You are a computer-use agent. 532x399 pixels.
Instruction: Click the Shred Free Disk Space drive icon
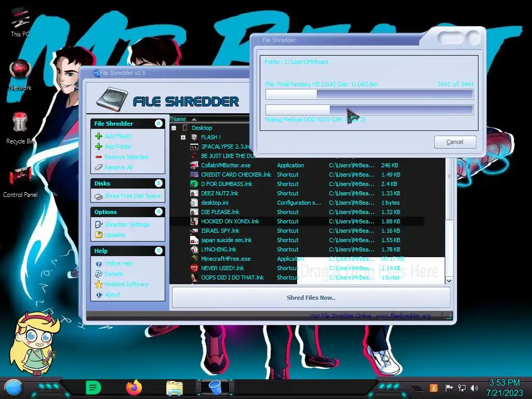tap(99, 196)
